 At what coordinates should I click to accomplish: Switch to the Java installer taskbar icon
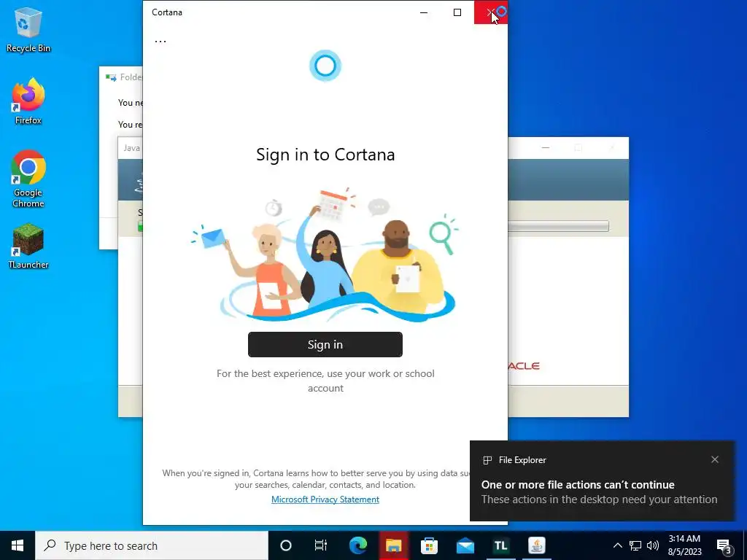click(x=536, y=545)
